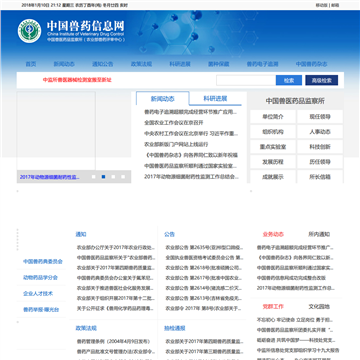Open the carousel caption 2017年动物源细菌耐药性监...

coord(50,177)
